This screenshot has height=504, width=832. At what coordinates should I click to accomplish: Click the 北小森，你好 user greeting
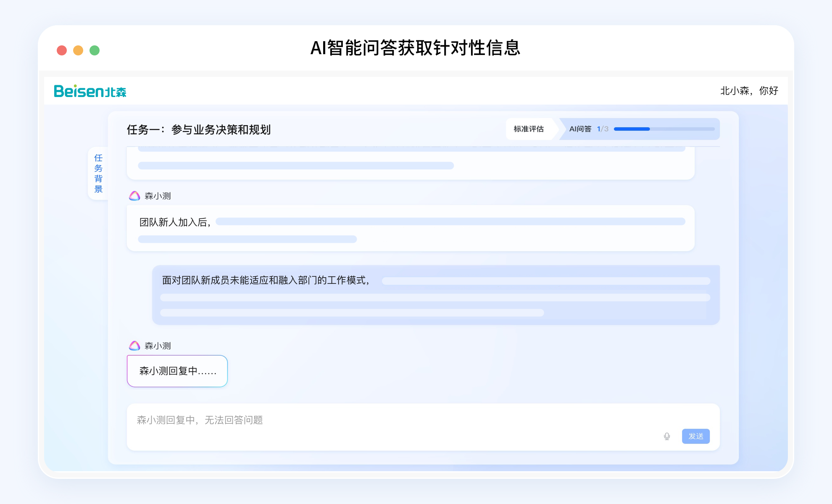[749, 91]
